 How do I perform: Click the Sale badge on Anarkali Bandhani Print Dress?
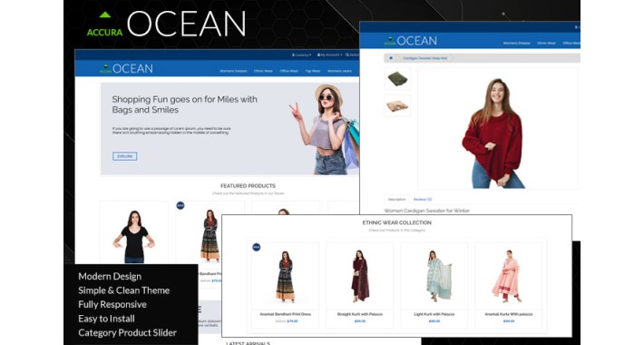coord(257,247)
